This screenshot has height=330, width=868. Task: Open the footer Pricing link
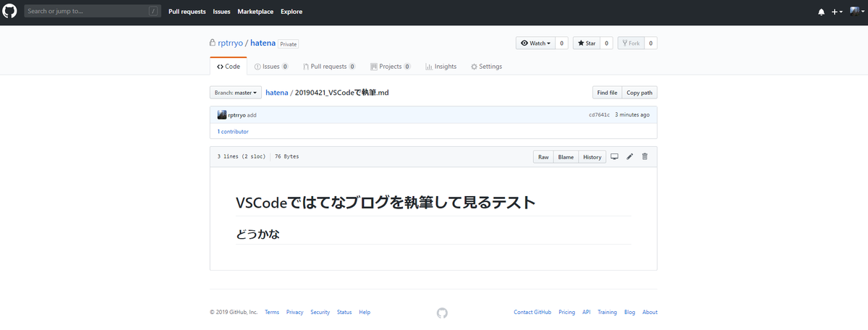tap(567, 313)
